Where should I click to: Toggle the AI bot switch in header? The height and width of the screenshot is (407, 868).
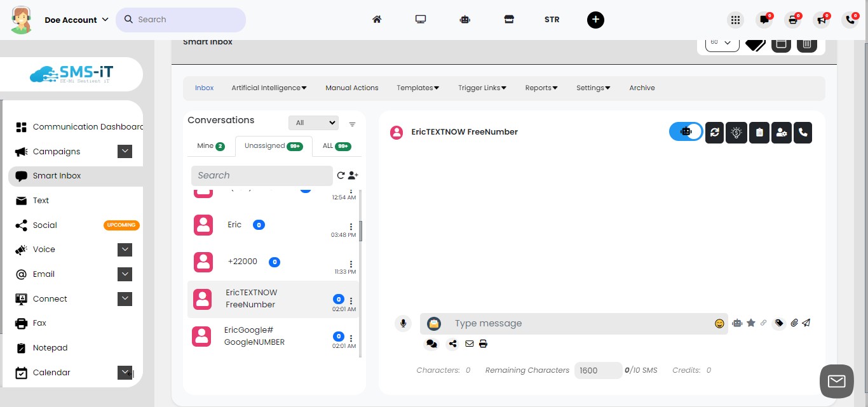pyautogui.click(x=686, y=133)
